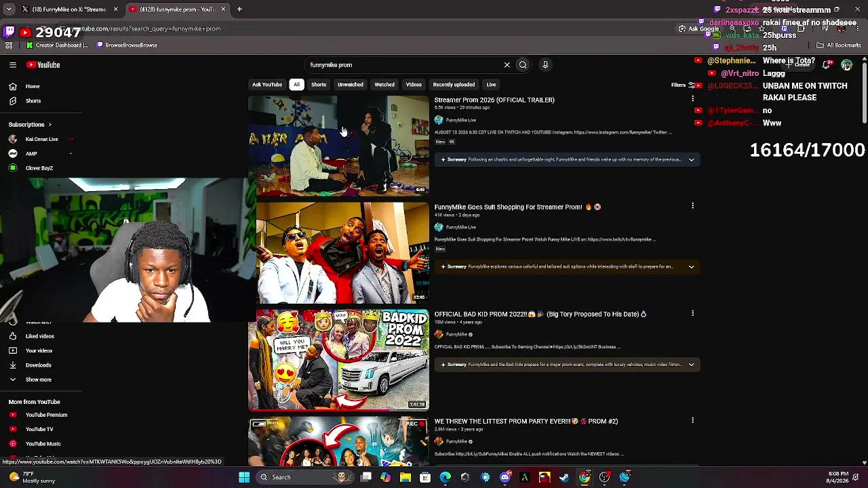Click FunnyMike Live avatar under Suit Shopping video
The image size is (868, 488).
point(439,227)
